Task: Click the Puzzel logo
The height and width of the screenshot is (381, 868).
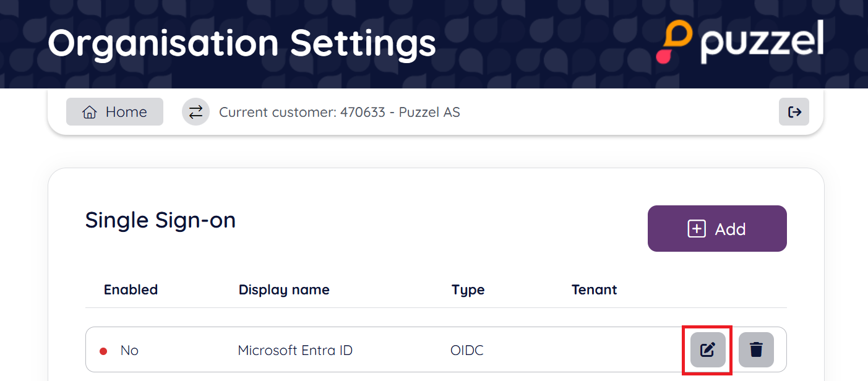Action: (740, 42)
